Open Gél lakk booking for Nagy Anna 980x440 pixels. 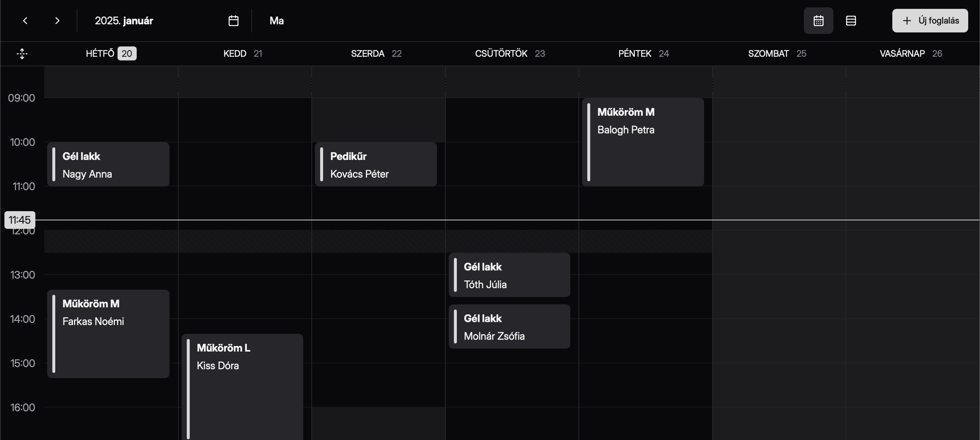(108, 164)
